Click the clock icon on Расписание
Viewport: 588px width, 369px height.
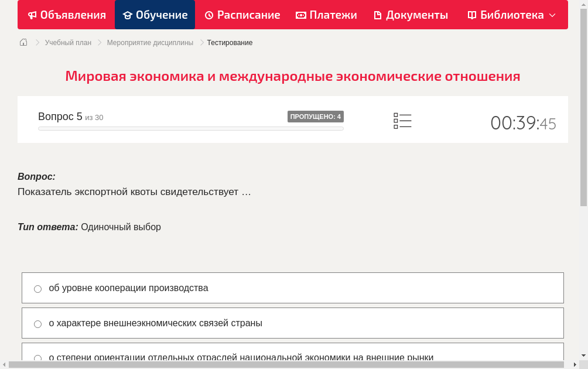point(209,15)
